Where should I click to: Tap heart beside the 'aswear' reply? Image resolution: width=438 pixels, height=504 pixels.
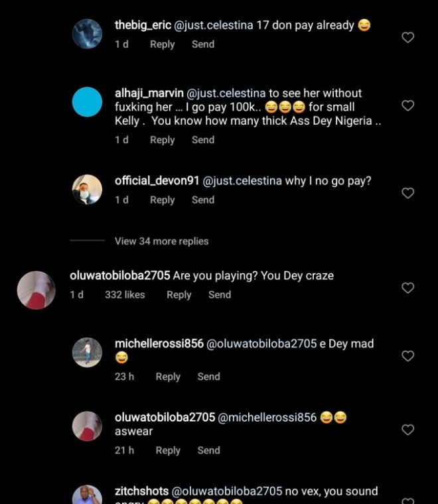[408, 430]
